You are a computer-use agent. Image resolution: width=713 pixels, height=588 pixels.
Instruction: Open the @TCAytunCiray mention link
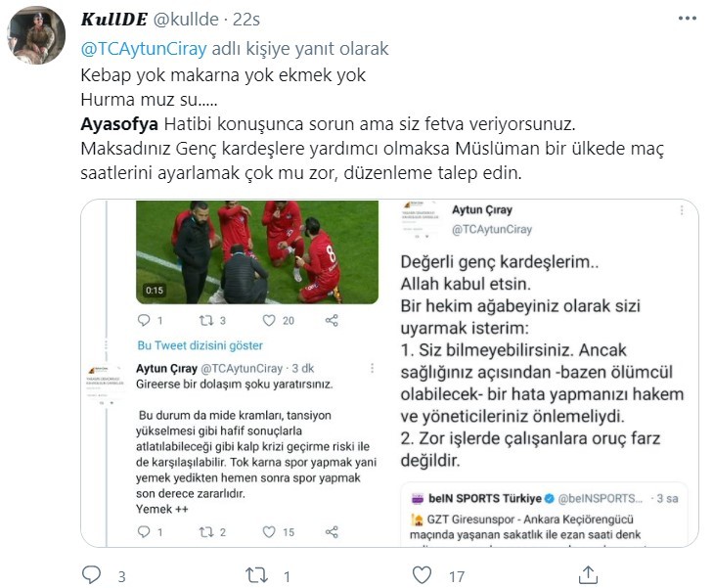point(144,49)
